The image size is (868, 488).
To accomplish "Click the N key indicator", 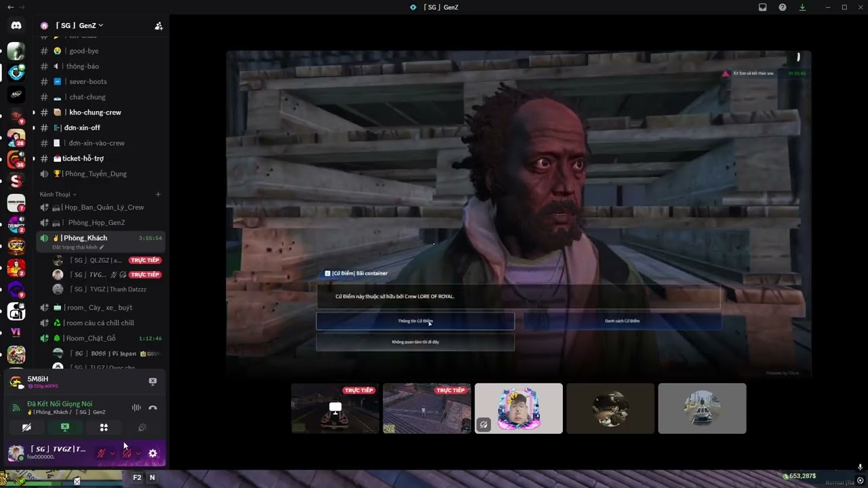I will [x=152, y=478].
